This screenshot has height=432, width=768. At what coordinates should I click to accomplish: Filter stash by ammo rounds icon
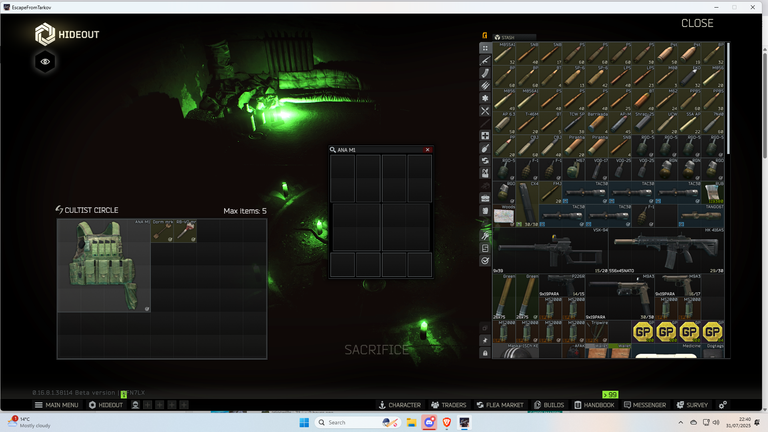click(x=485, y=86)
